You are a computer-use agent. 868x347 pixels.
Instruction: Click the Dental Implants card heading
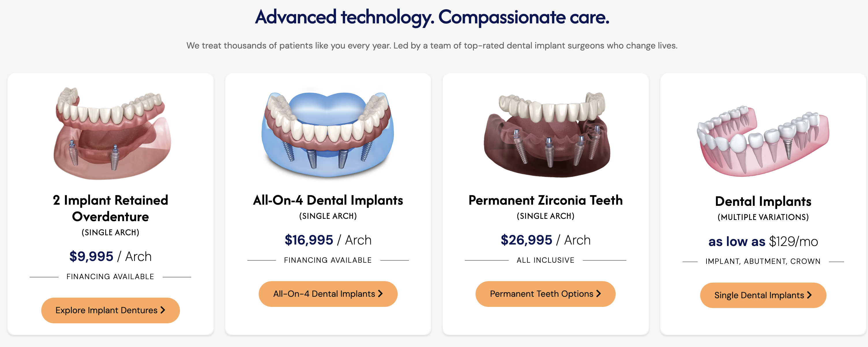click(x=763, y=202)
